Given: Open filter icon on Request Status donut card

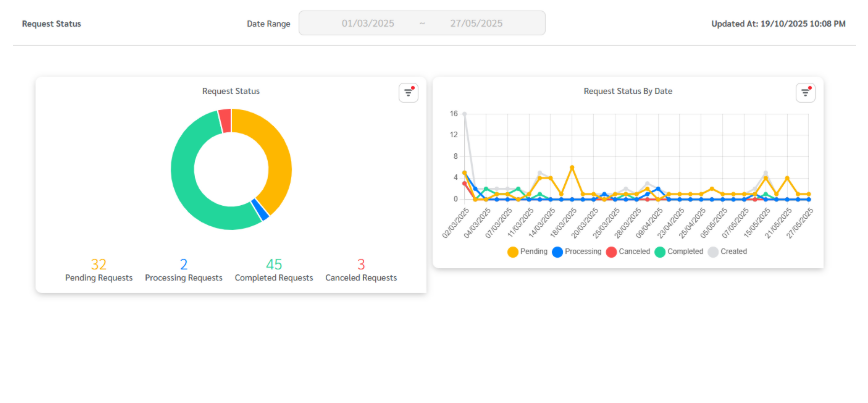Looking at the screenshot, I should 408,93.
